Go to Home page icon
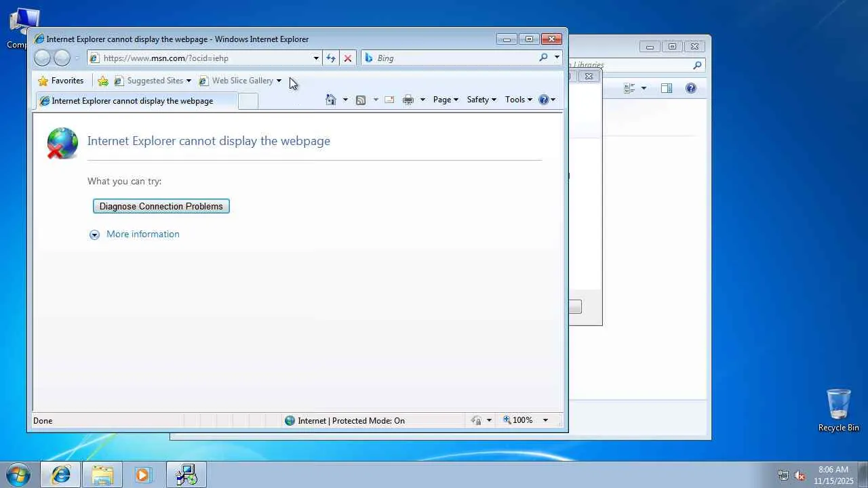Viewport: 868px width, 488px height. 331,100
